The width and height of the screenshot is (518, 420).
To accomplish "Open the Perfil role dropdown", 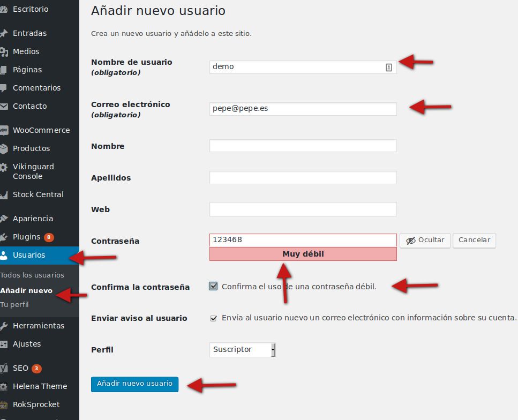I will pos(242,350).
